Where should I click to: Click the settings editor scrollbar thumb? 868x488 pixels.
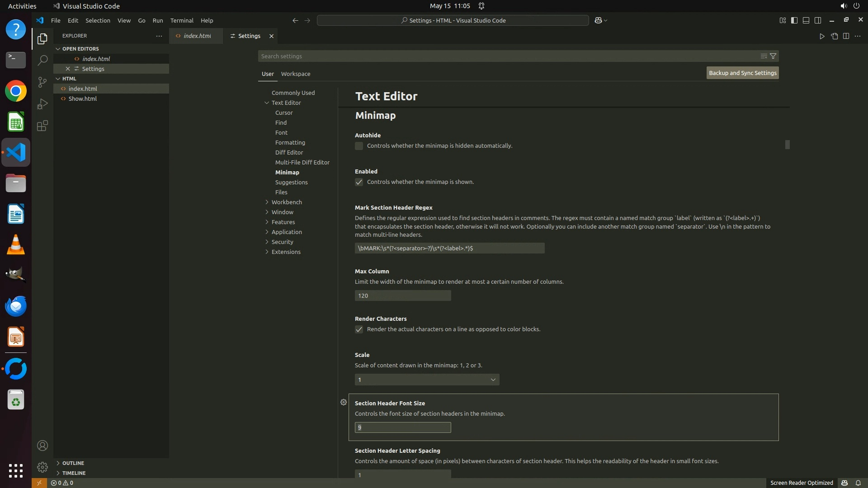click(787, 145)
